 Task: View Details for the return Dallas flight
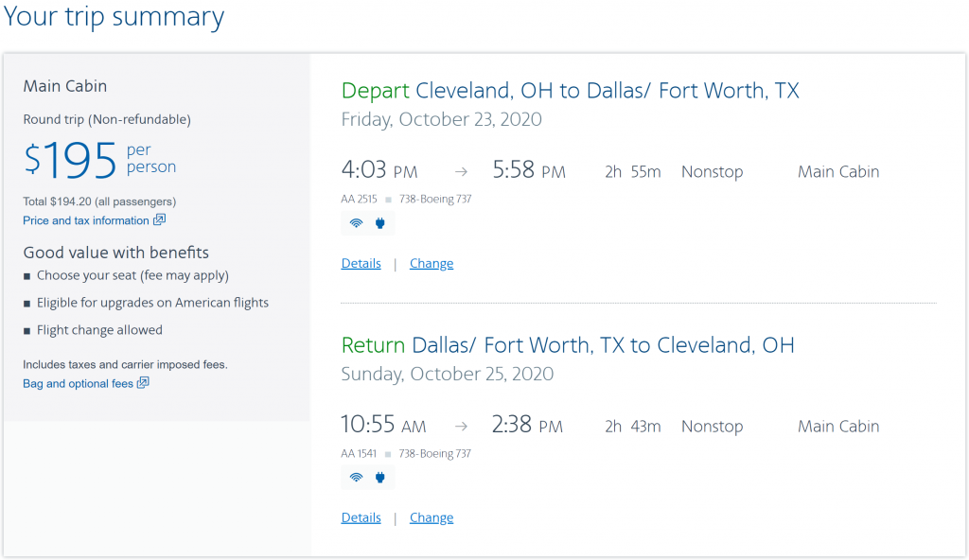361,517
